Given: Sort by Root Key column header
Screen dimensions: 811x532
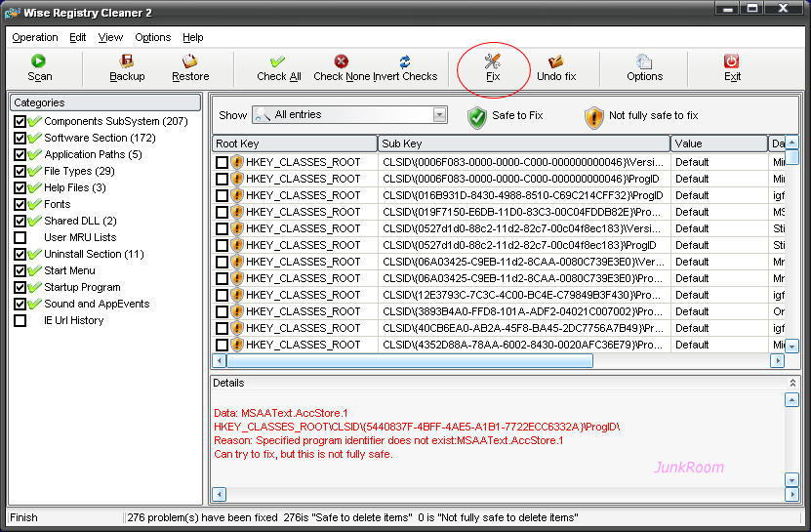Looking at the screenshot, I should (x=295, y=143).
